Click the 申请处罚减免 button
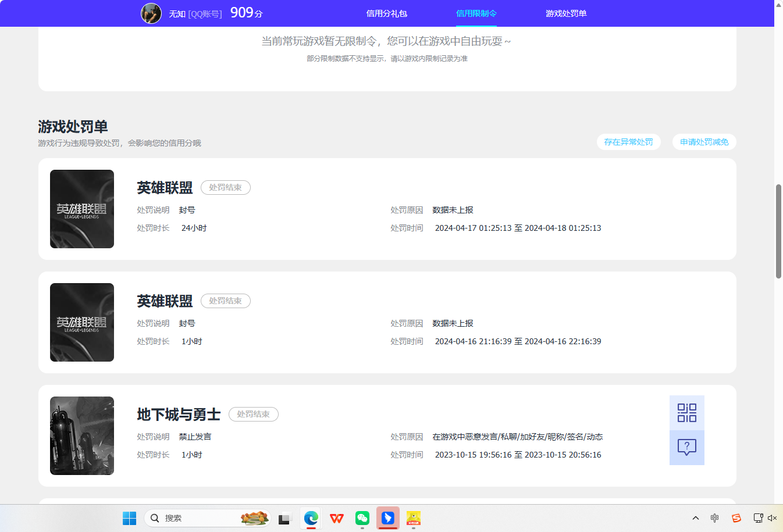The image size is (783, 532). click(x=704, y=142)
